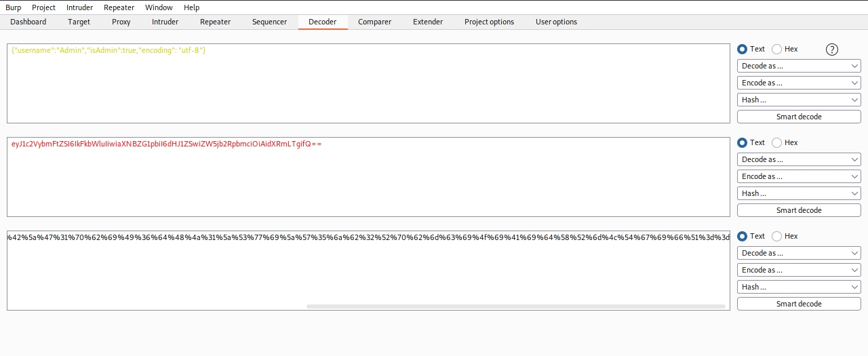Open the User options tab
The image size is (868, 356).
point(556,22)
